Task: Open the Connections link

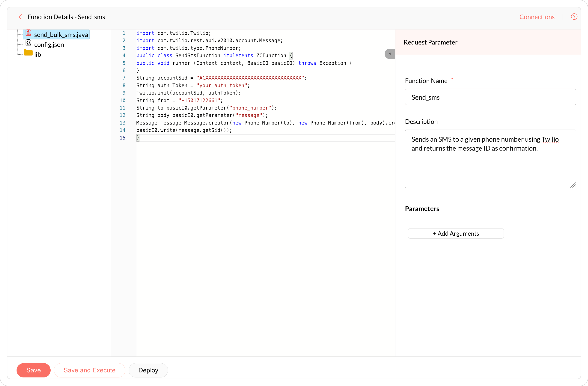Action: (x=537, y=17)
